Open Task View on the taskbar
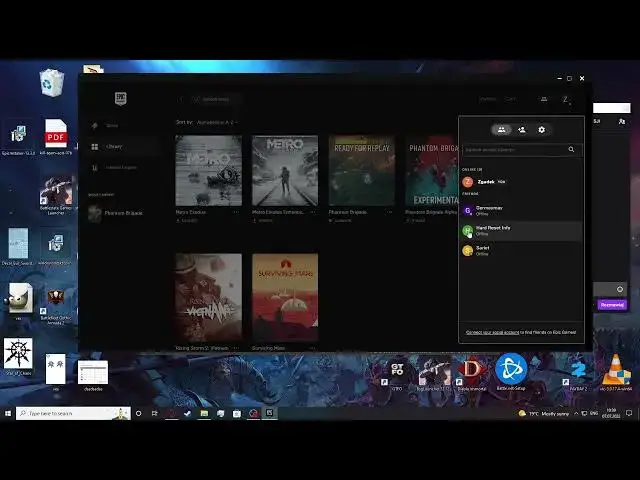The image size is (640, 480). click(x=155, y=413)
